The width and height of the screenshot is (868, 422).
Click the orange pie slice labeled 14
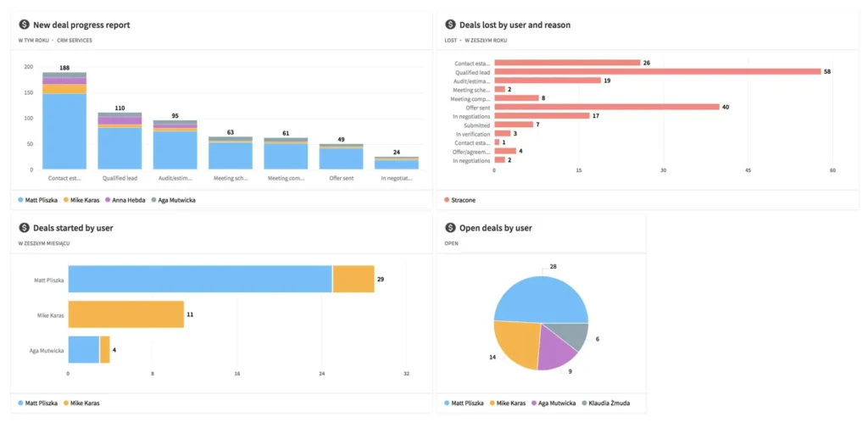(513, 343)
